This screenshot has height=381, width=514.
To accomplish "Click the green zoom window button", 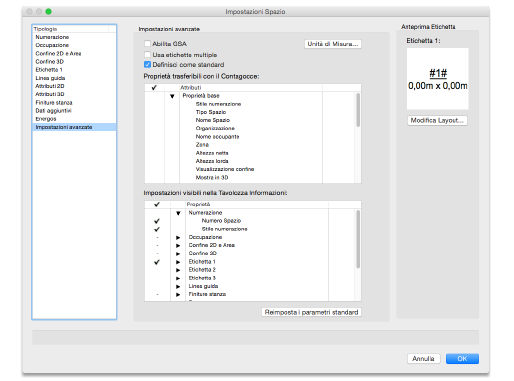I will point(48,12).
